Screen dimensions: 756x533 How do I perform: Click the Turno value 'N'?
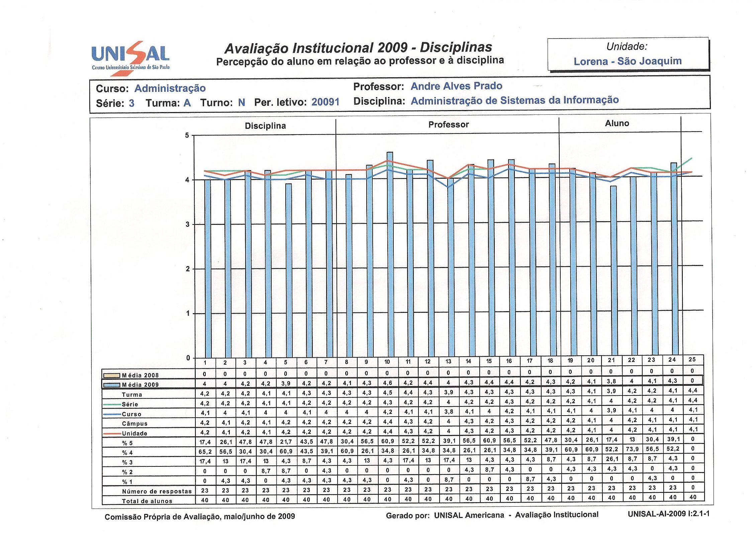[242, 102]
